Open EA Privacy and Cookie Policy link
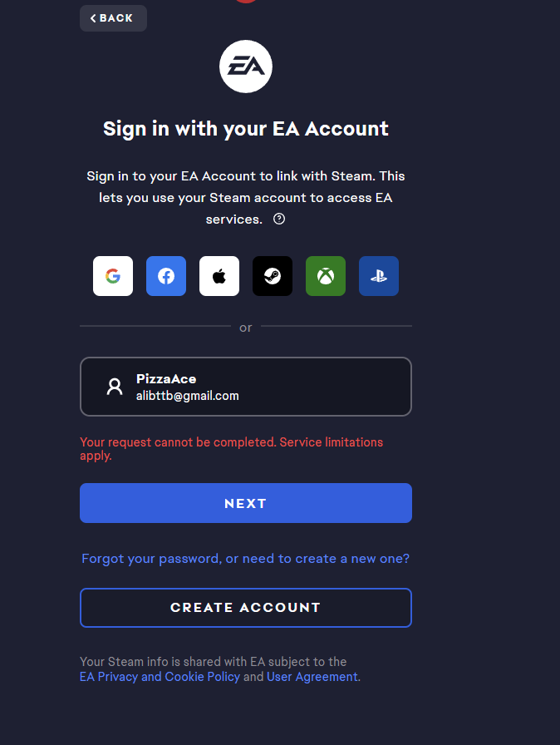560x745 pixels. 160,677
